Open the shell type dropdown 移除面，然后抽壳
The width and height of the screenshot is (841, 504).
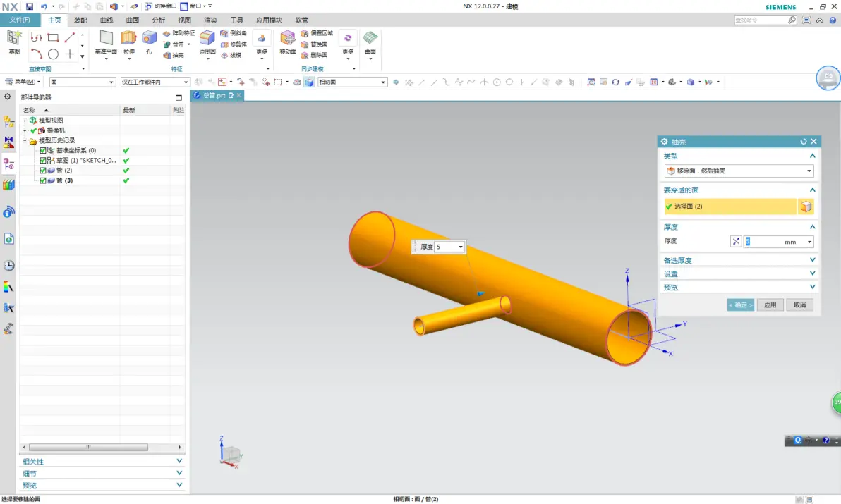(739, 171)
